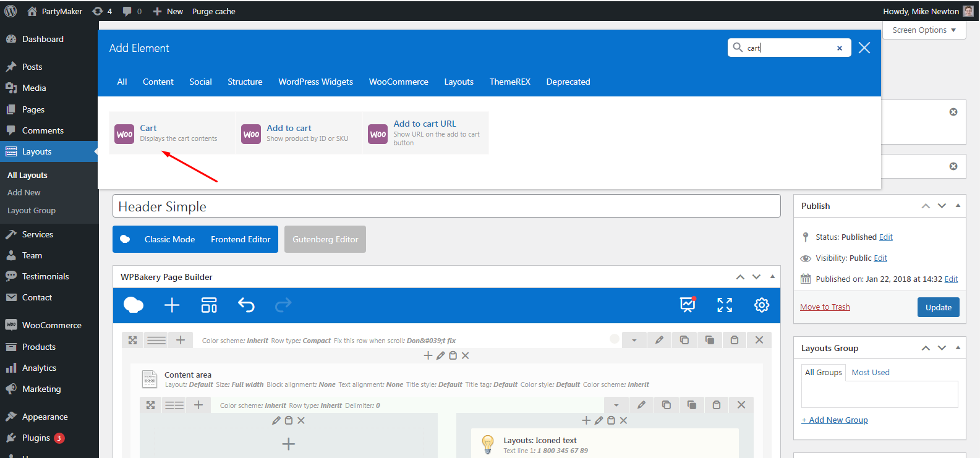Viewport: 980px width, 458px height.
Task: Change column layout of inner Delimiter row
Action: click(174, 405)
